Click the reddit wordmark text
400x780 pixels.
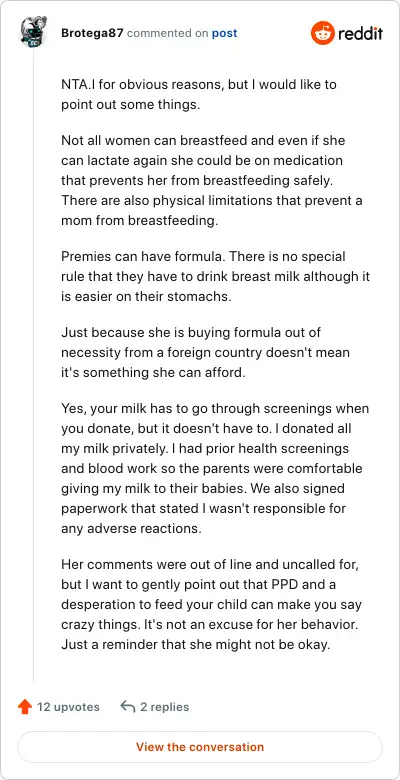point(360,34)
